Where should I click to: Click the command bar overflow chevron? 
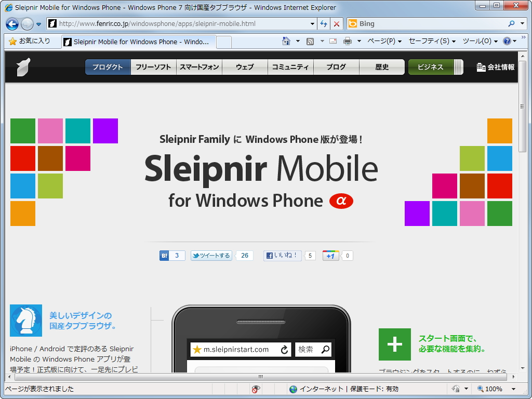point(524,37)
